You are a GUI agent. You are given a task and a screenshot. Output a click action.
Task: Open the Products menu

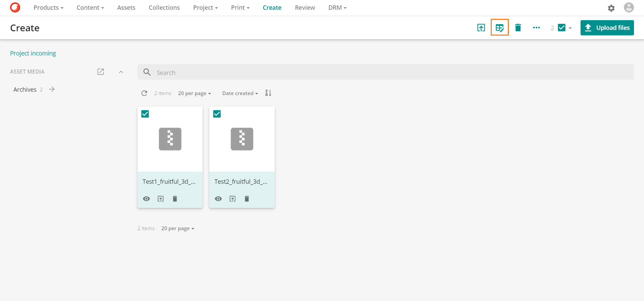click(48, 8)
